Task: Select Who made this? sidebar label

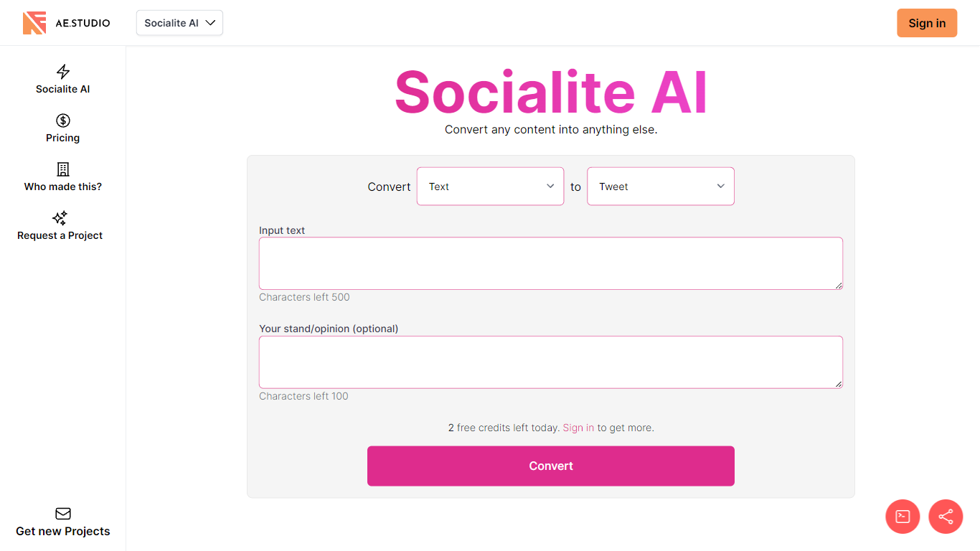Action: (63, 187)
